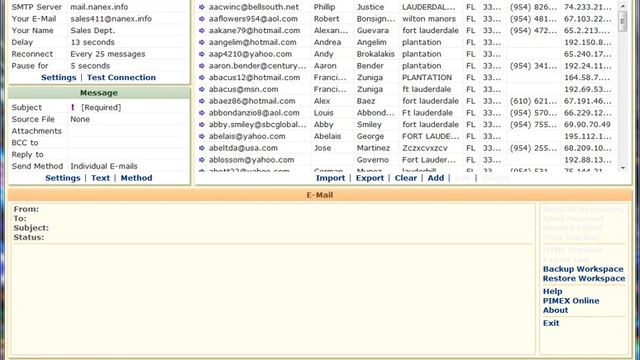This screenshot has width=640, height=360.
Task: Click arrow icon beside abbondanzio8@aol.com
Action: (202, 113)
